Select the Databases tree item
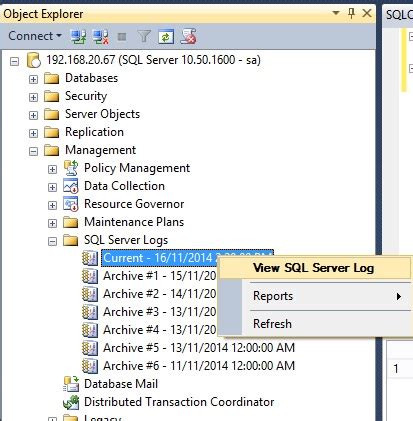Image resolution: width=413 pixels, height=421 pixels. (x=92, y=78)
